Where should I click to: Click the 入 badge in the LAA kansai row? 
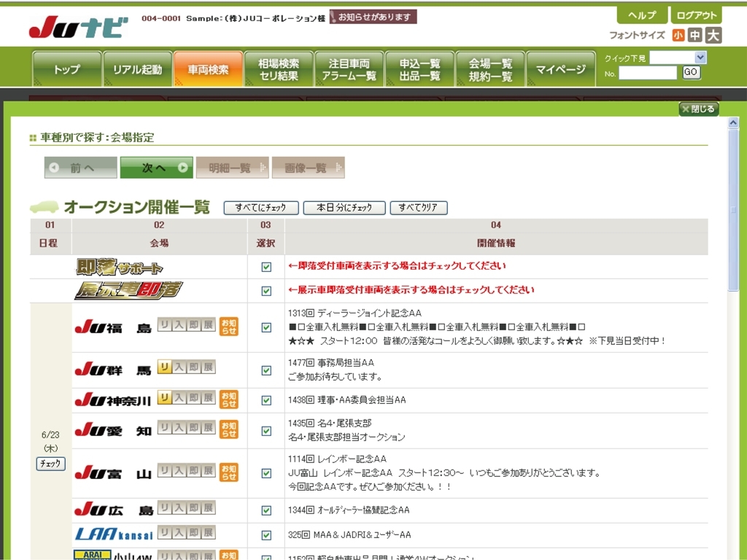tap(179, 532)
